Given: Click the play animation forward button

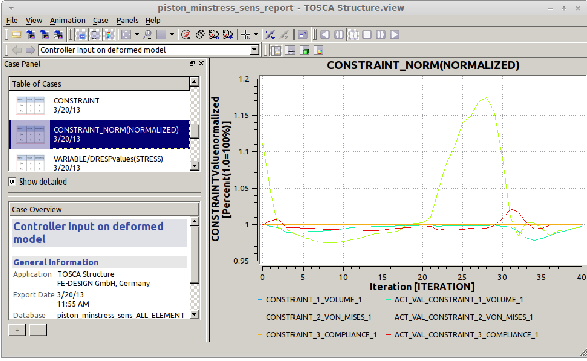Looking at the screenshot, I should 395,35.
